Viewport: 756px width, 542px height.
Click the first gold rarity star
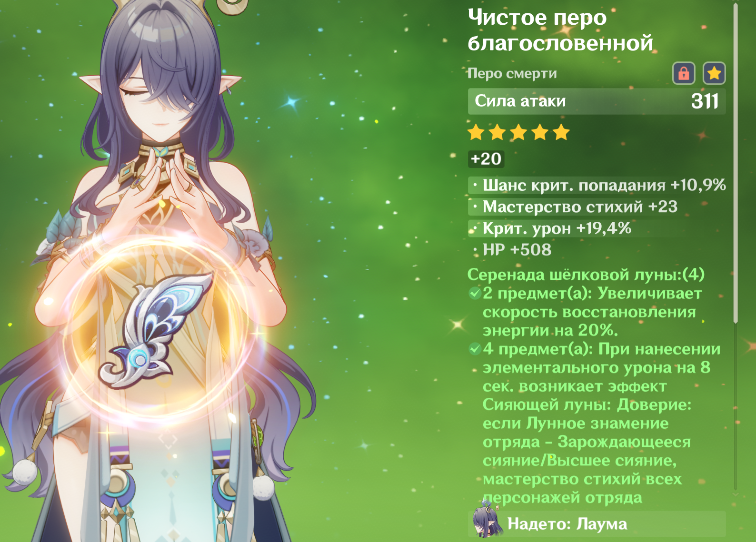[476, 132]
